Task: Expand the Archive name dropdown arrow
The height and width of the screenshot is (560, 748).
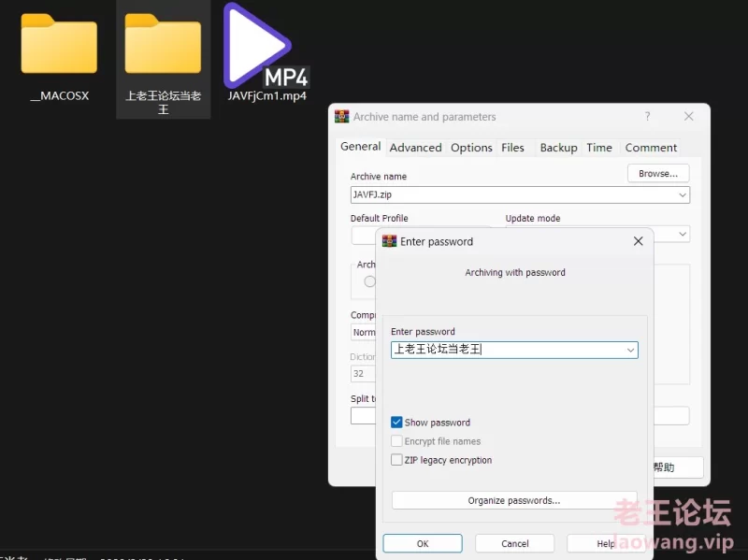Action: (x=683, y=195)
